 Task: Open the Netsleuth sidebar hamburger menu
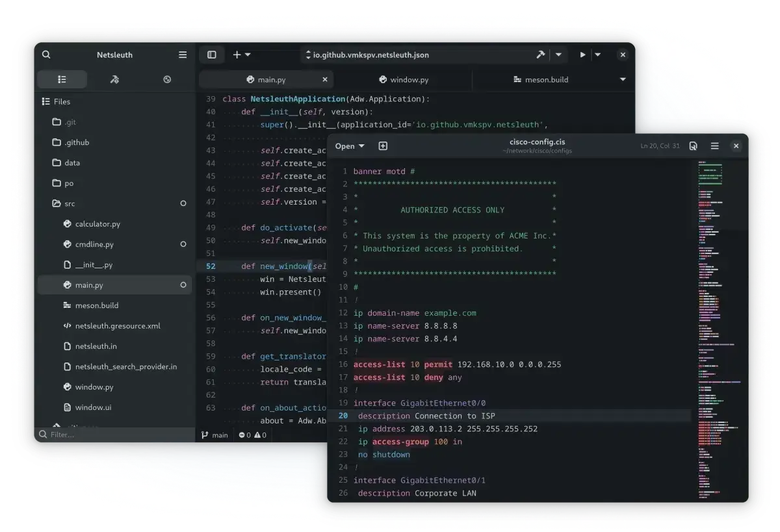(183, 55)
